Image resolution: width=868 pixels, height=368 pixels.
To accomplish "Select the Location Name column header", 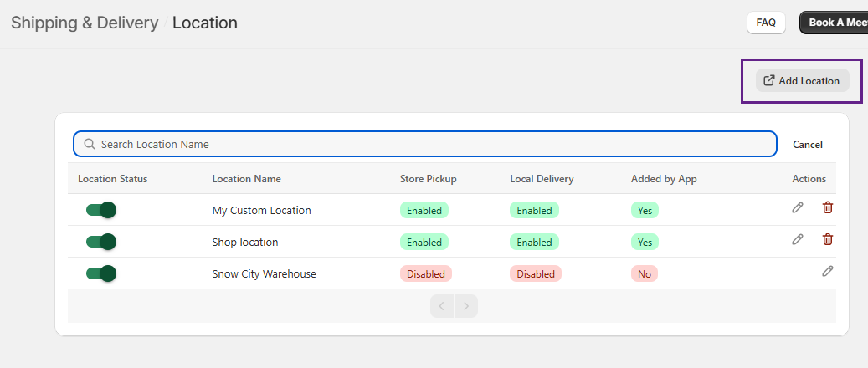I will click(246, 179).
